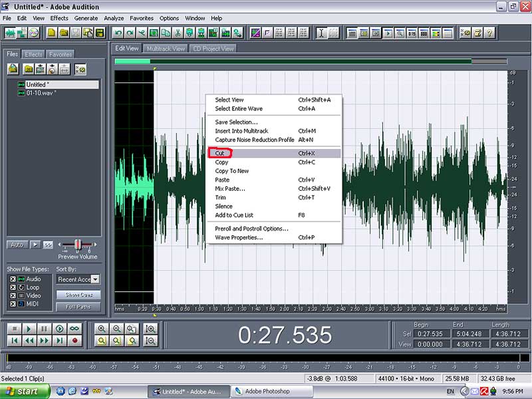Click Zoom Out Full Both Axis icon
Viewport: 532px width, 399px height.
(131, 329)
